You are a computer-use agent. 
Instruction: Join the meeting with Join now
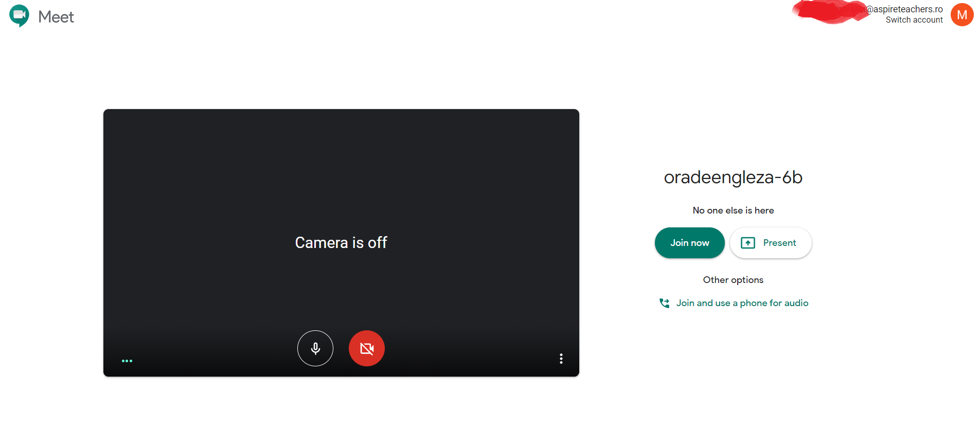pyautogui.click(x=689, y=243)
